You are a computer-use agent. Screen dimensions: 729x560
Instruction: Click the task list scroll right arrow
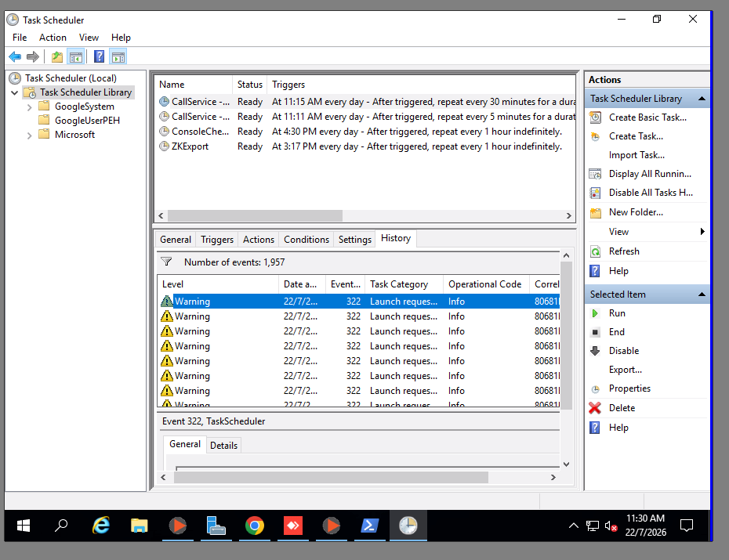pos(568,216)
